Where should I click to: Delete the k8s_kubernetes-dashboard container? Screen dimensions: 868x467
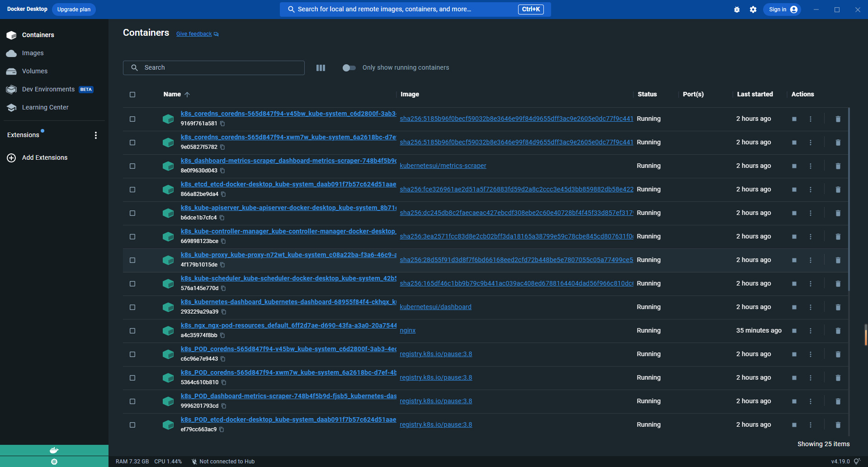(838, 307)
